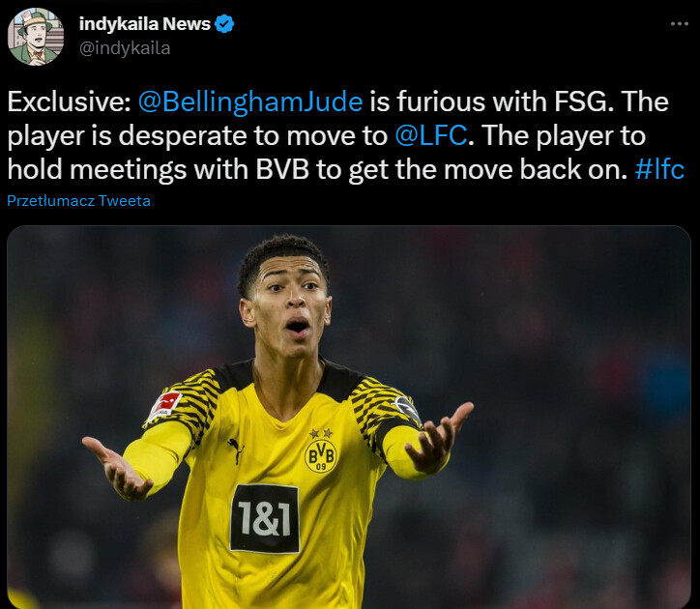Screen dimensions: 700x609
Task: Click the tweet text mentioning BVB meetings
Action: tap(318, 170)
